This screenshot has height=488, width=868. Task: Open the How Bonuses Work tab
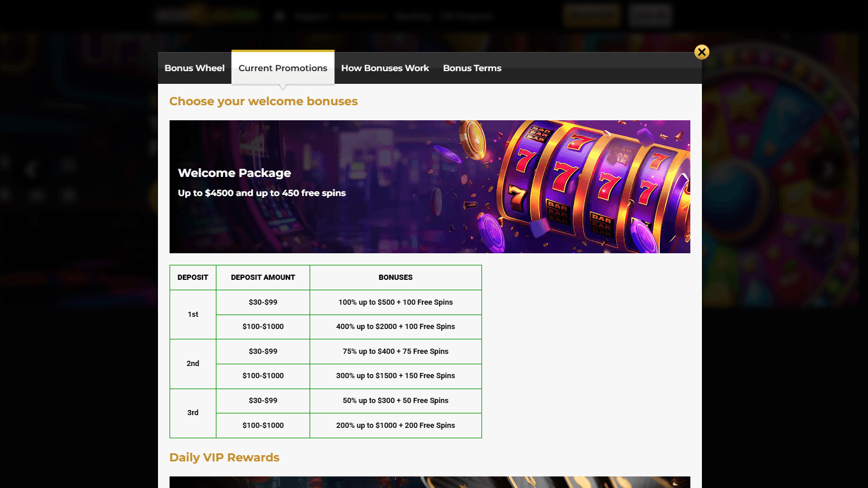(385, 68)
